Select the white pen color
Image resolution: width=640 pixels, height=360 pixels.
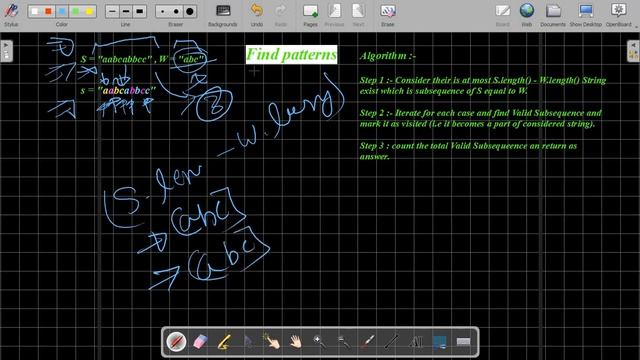[x=35, y=11]
